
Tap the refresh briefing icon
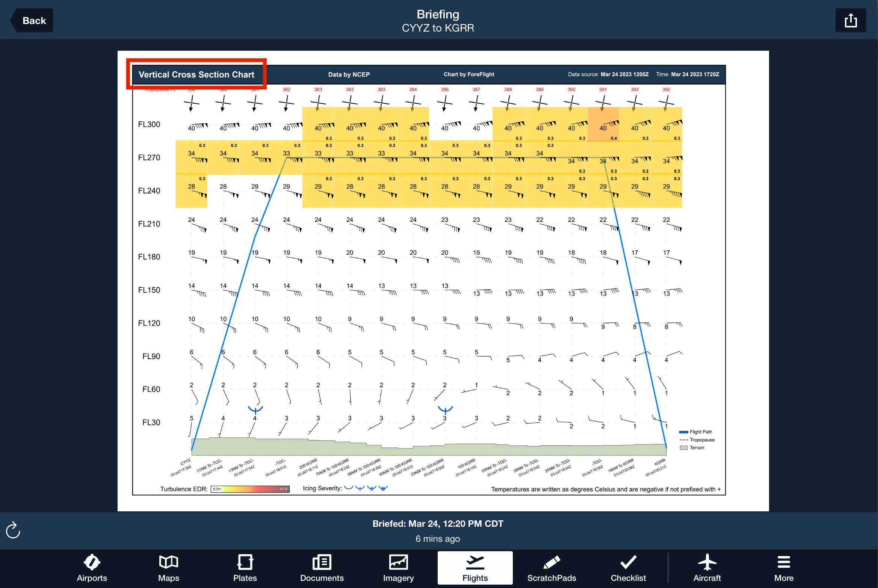13,530
